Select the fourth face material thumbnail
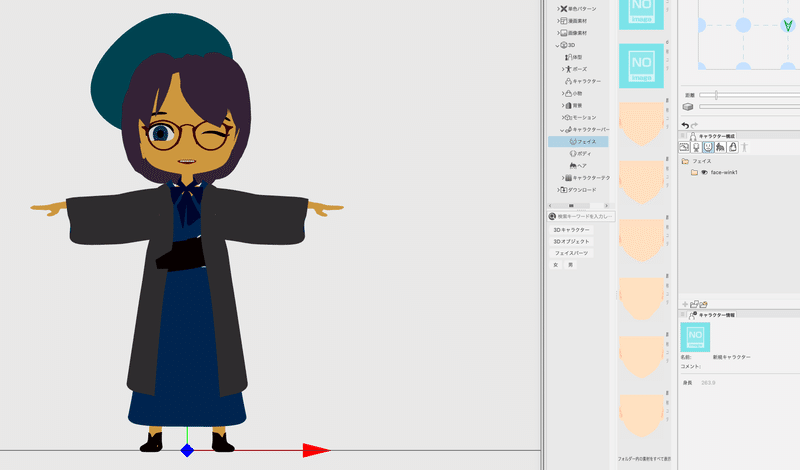 (641, 300)
